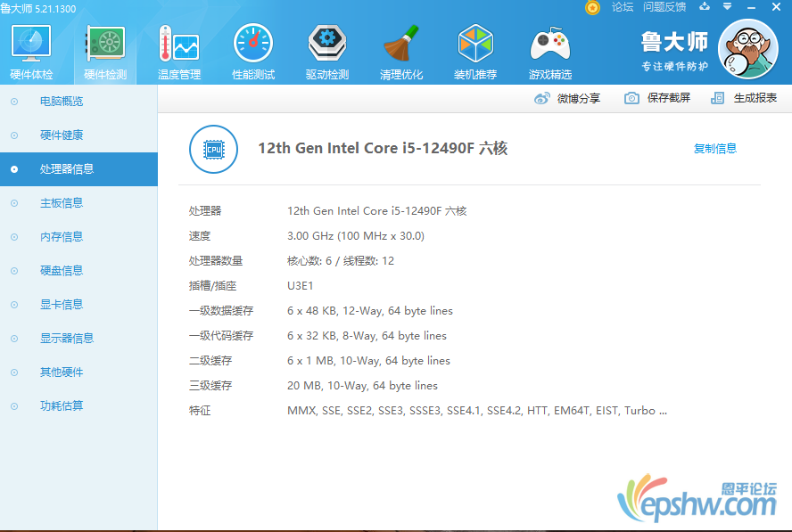The image size is (792, 532).
Task: Click the value 20 MB, 10-Way, 64 byte lines
Action: coord(362,386)
